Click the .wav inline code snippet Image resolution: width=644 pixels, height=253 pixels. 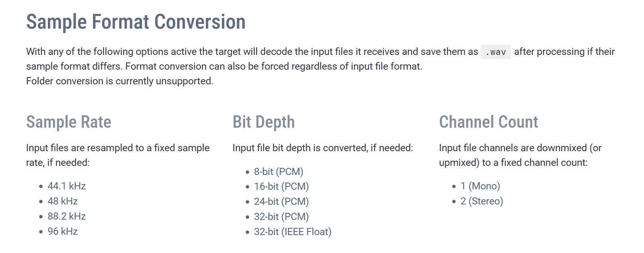(x=495, y=52)
